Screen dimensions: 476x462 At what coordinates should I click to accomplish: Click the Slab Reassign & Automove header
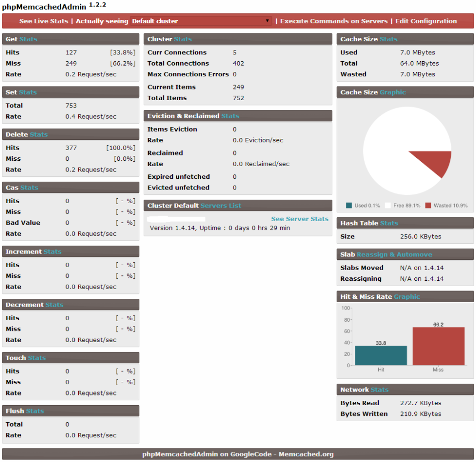[405, 255]
